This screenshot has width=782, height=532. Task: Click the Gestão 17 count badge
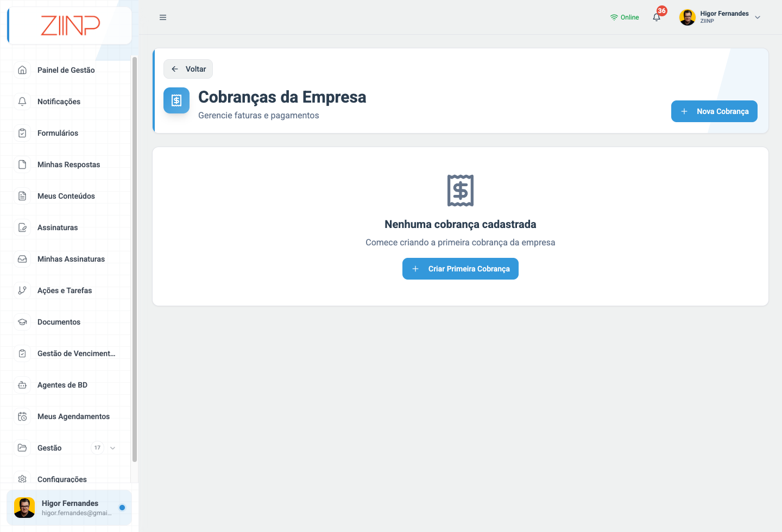(x=97, y=448)
